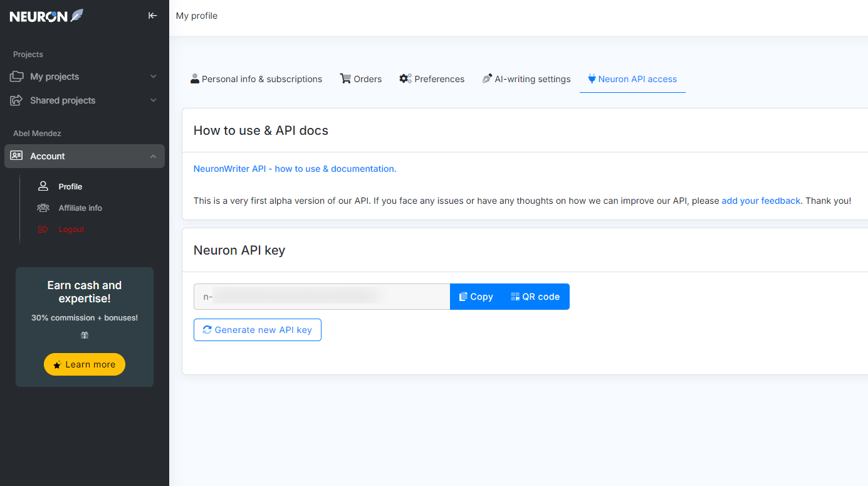868x486 pixels.
Task: Click the My projects folder icon
Action: pos(17,77)
